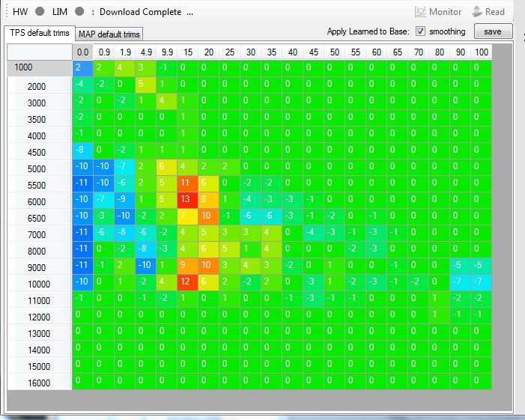Select the 50 column header
Viewport: 525px width, 420px height.
(x=335, y=52)
